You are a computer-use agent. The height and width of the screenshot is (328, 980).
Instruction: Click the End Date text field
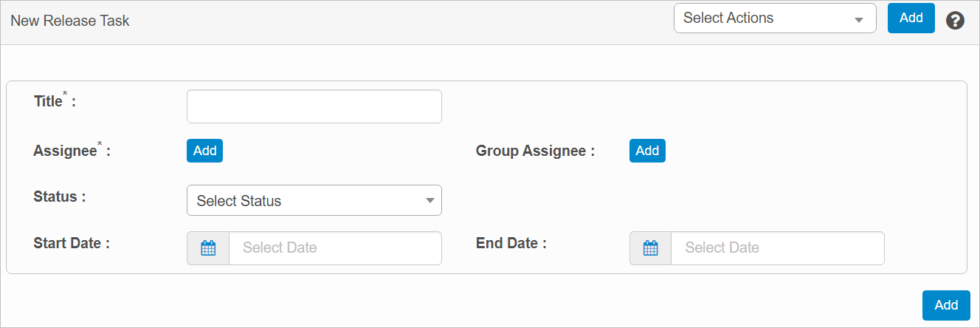777,248
